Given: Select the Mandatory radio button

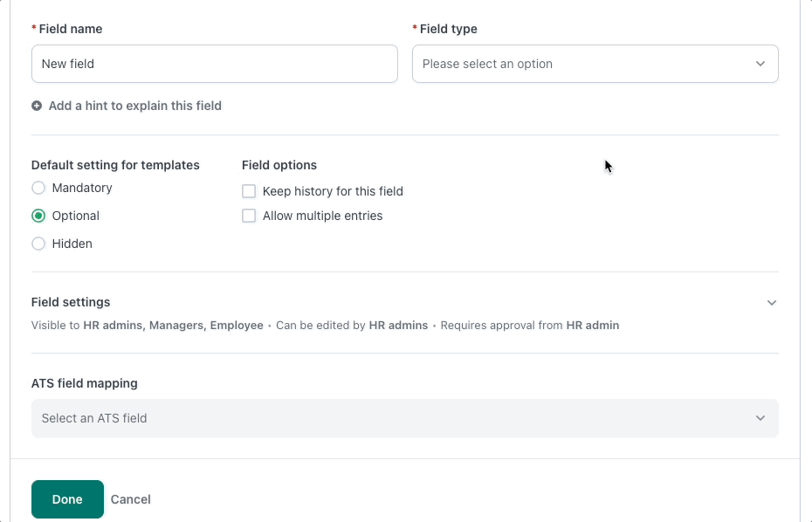Looking at the screenshot, I should (38, 188).
